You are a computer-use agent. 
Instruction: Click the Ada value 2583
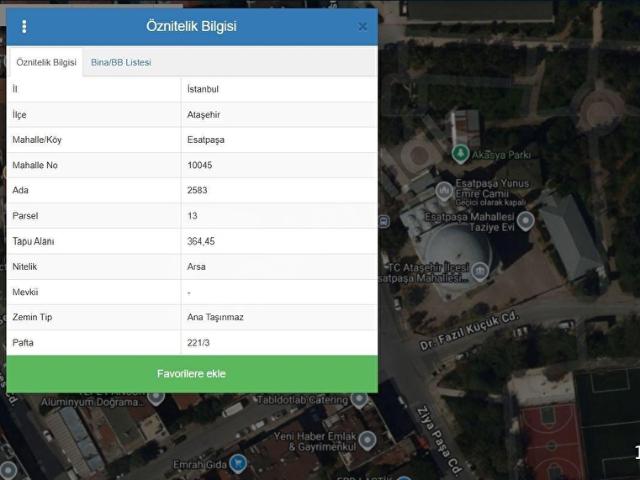point(197,190)
